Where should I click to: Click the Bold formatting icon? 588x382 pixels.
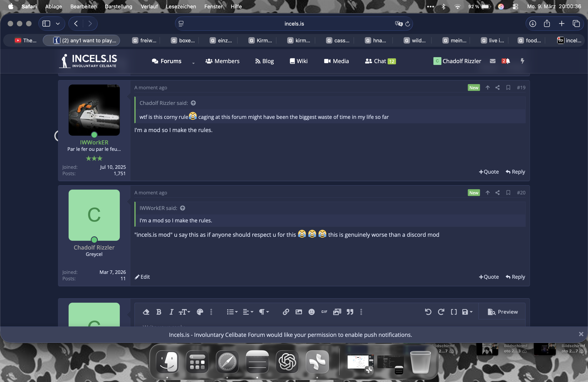pos(159,312)
